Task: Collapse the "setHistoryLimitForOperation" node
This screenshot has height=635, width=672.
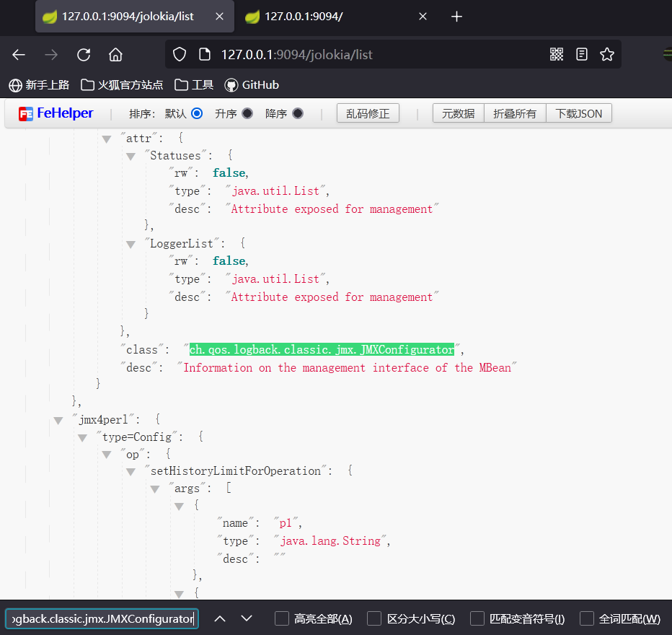Action: click(131, 472)
